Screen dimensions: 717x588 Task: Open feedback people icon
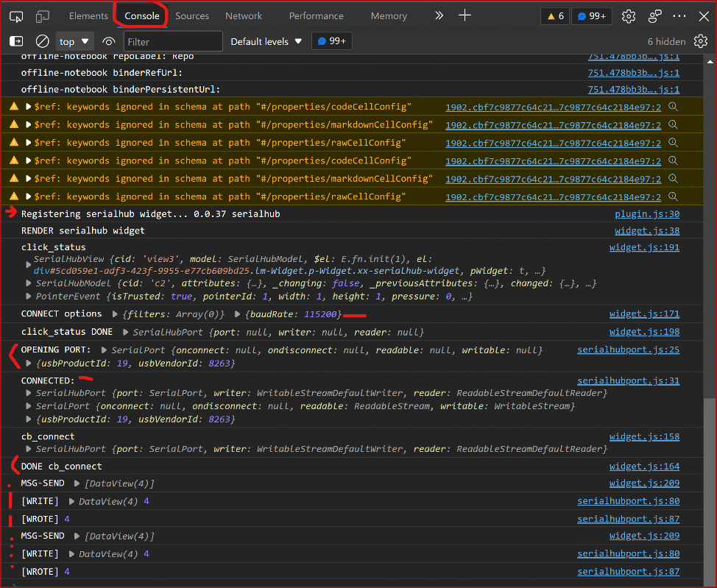click(655, 16)
